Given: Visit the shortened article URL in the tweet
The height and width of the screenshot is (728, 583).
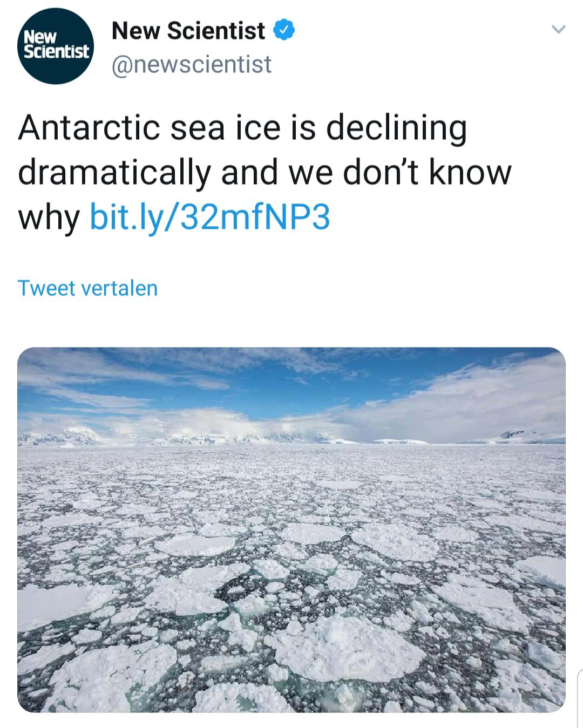Looking at the screenshot, I should click(x=209, y=217).
